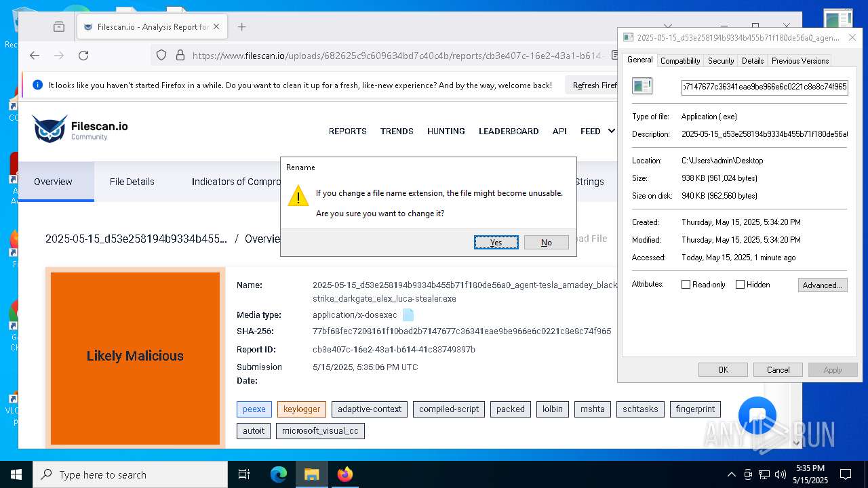Screen dimensions: 868x488
Task: Open REPORTS in Filescan navigation
Action: [x=348, y=131]
